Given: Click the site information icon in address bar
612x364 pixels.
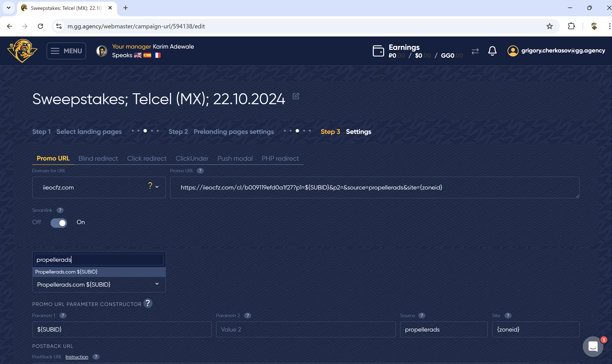Looking at the screenshot, I should (59, 26).
